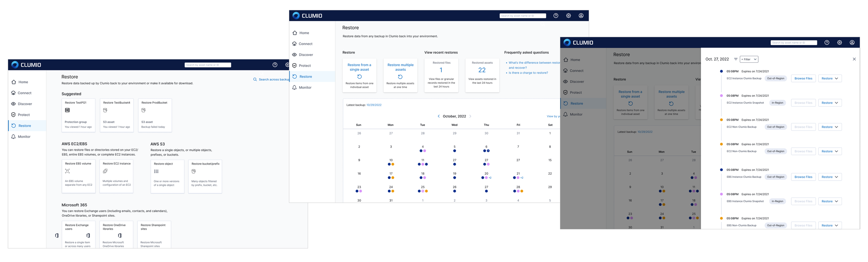Image resolution: width=868 pixels, height=262 pixels.
Task: Click the Restore OneDrive libraries Office icon
Action: tap(120, 236)
